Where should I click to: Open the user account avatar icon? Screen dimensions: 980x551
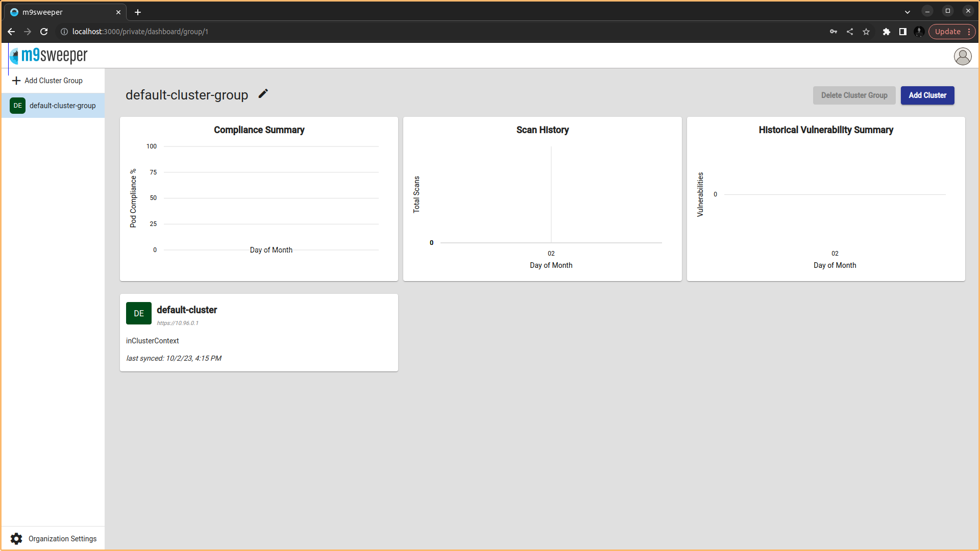pos(962,56)
